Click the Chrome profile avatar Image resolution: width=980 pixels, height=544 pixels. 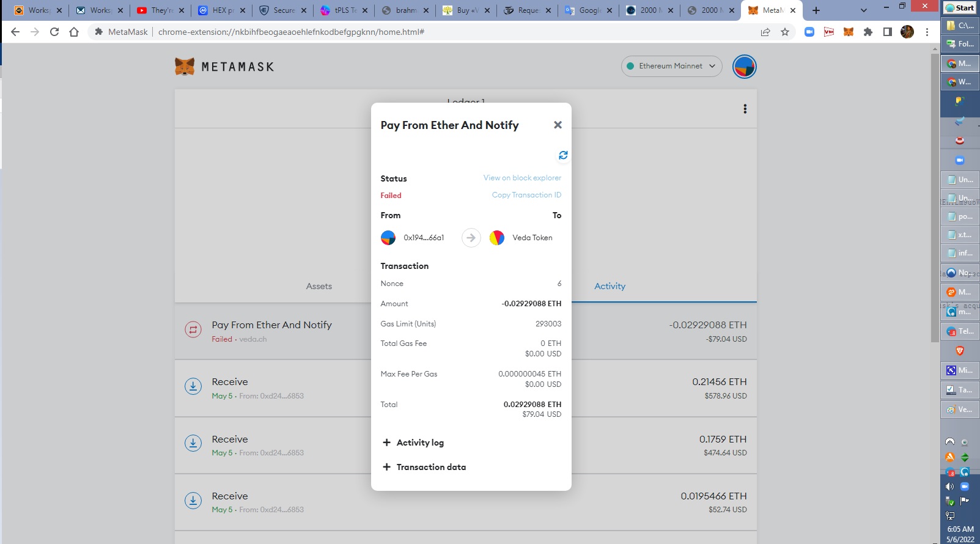point(907,32)
